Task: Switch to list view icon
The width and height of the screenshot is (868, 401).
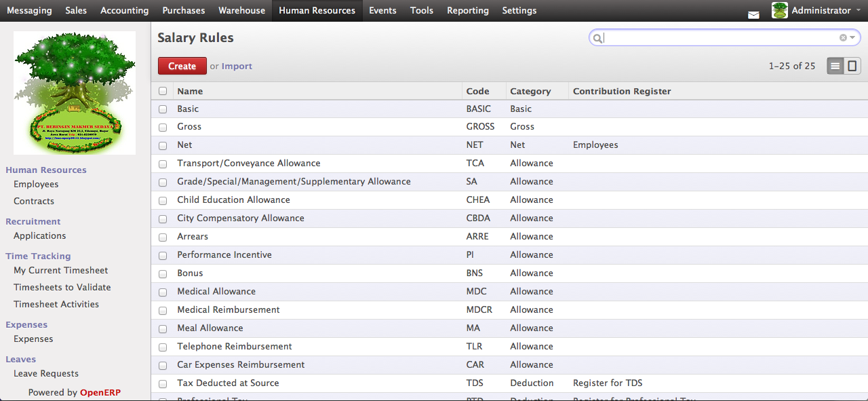Action: tap(835, 66)
